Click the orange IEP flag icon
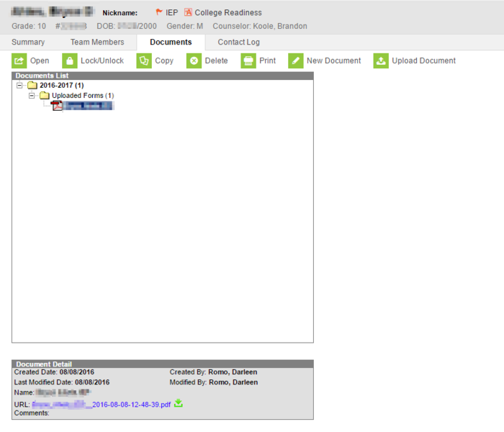The height and width of the screenshot is (432, 504). click(x=159, y=12)
